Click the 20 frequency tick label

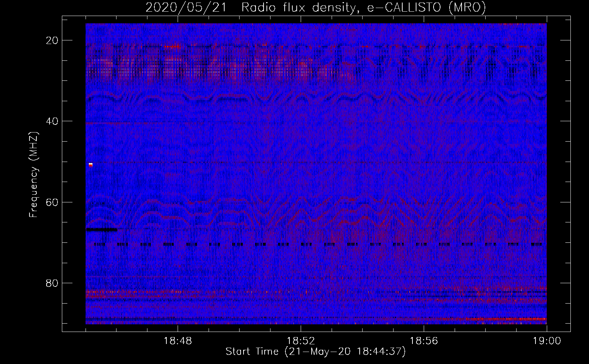pos(52,40)
